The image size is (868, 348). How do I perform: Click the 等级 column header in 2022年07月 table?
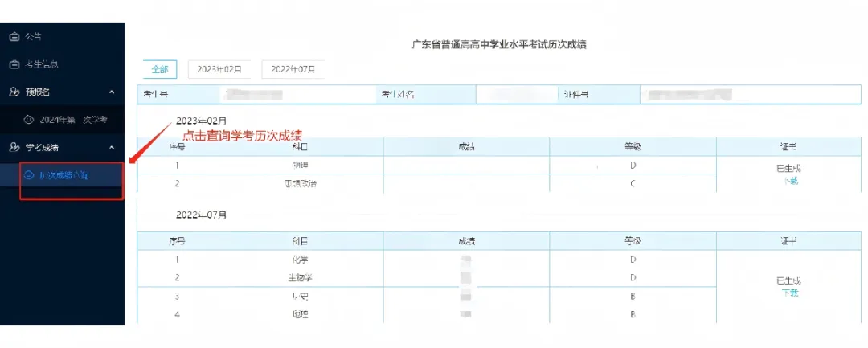[x=633, y=241]
